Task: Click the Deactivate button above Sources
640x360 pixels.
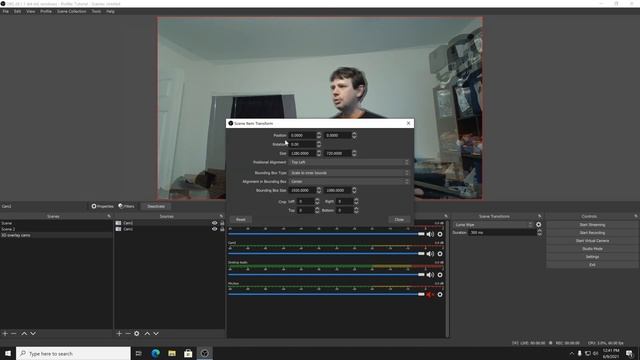Action: (156, 207)
